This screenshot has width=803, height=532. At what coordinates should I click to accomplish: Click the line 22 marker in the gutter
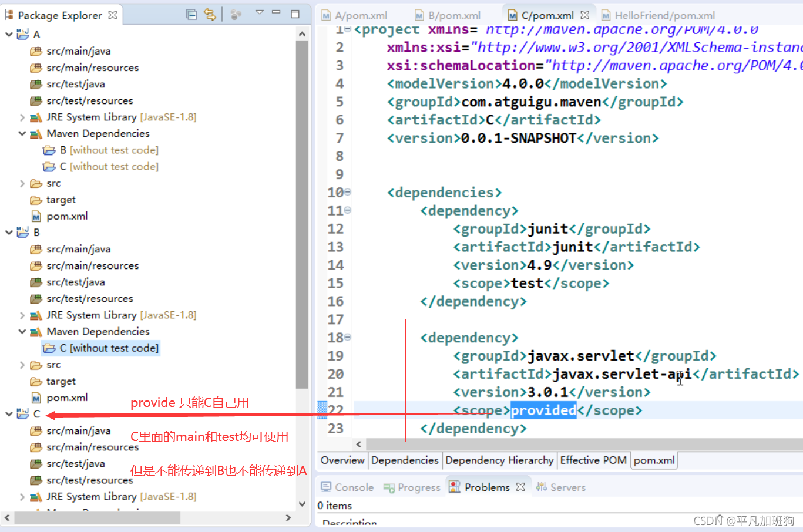tap(322, 410)
